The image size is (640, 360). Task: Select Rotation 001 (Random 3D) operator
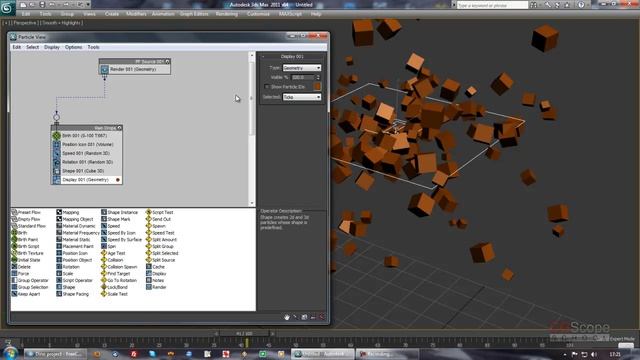[x=87, y=162]
